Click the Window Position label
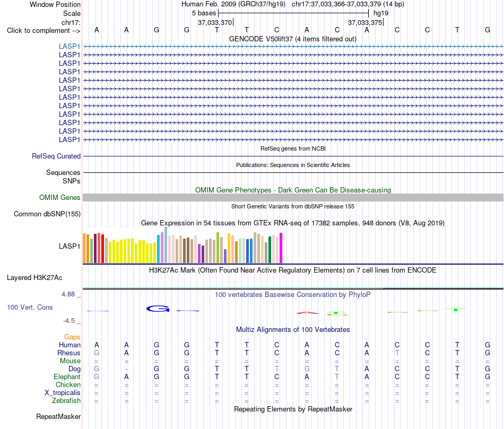The height and width of the screenshot is (429, 504). [x=55, y=4]
